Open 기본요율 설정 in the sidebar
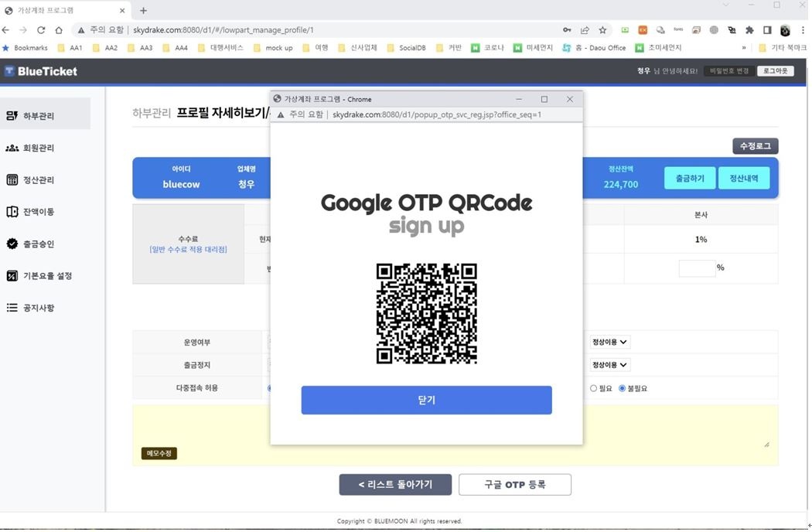This screenshot has width=812, height=532. [x=45, y=276]
